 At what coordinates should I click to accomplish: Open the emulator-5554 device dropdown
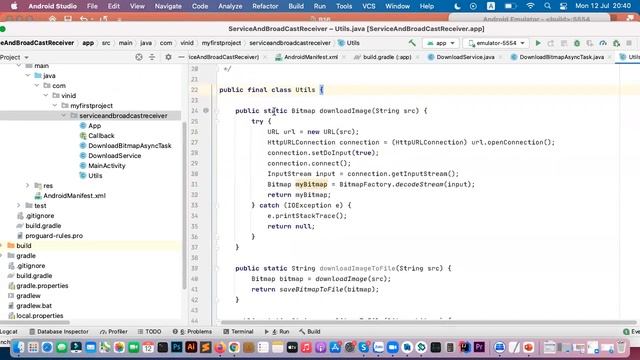click(496, 43)
